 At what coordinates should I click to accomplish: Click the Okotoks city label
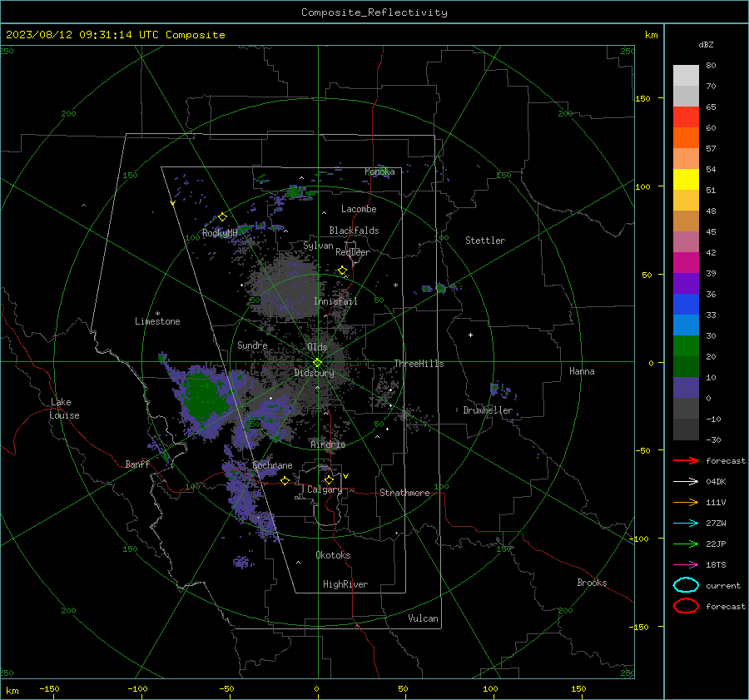coord(333,555)
